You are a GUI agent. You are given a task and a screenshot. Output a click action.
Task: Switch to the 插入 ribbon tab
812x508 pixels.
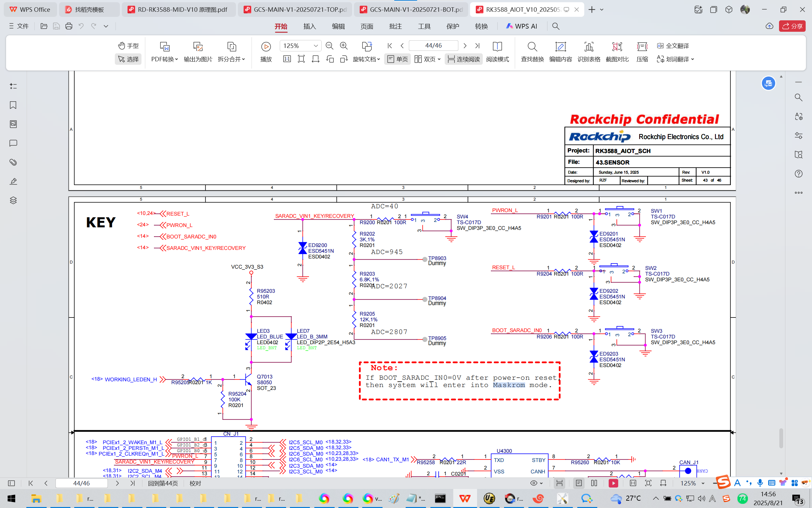309,26
